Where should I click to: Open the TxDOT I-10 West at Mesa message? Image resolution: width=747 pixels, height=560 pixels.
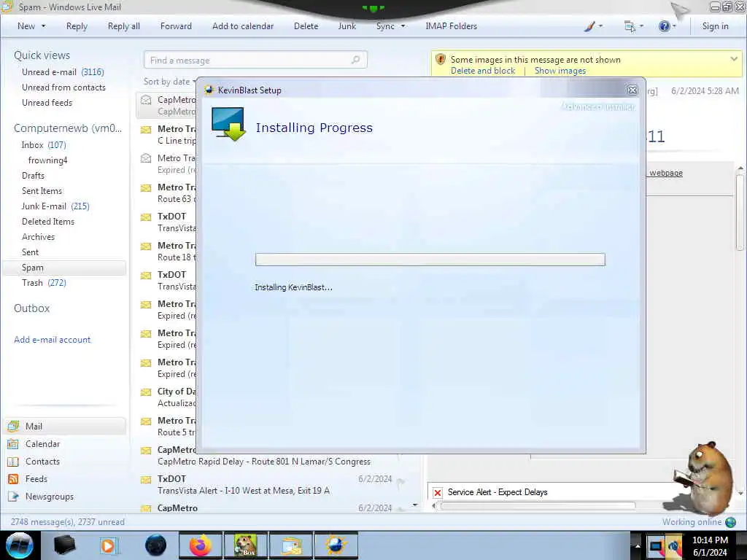point(277,485)
